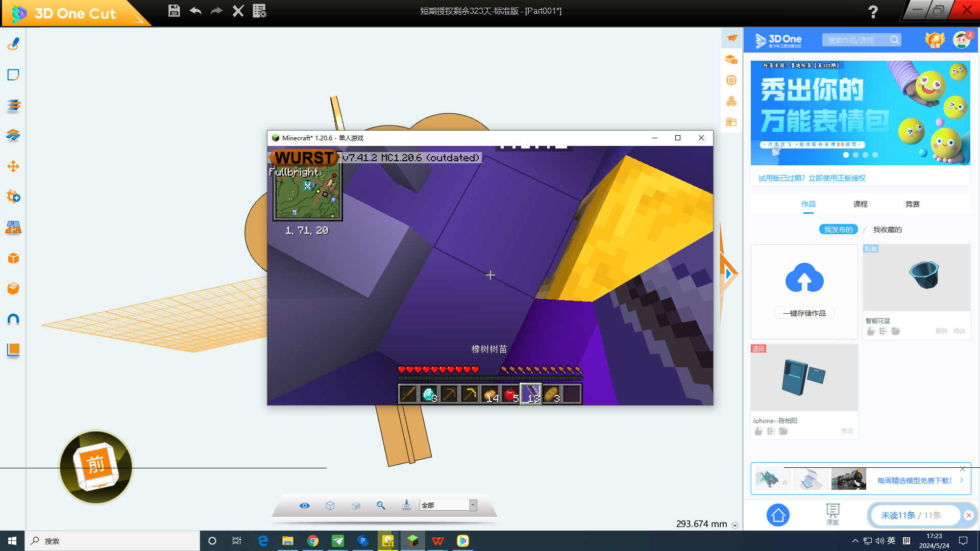Open the home icon in community panel
The width and height of the screenshot is (980, 551).
point(778,515)
